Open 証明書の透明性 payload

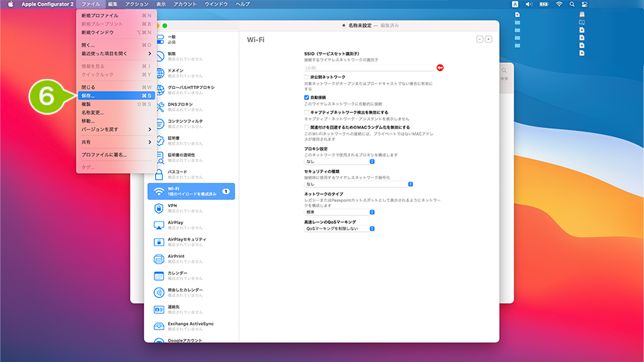pyautogui.click(x=191, y=157)
